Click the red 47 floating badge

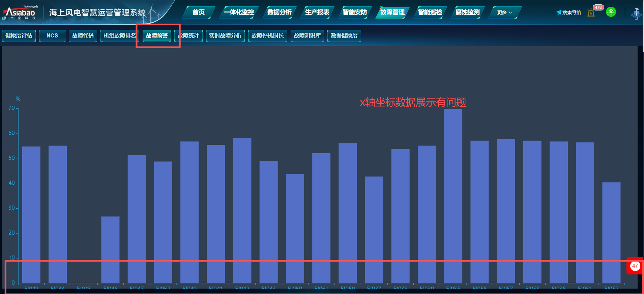(x=635, y=266)
